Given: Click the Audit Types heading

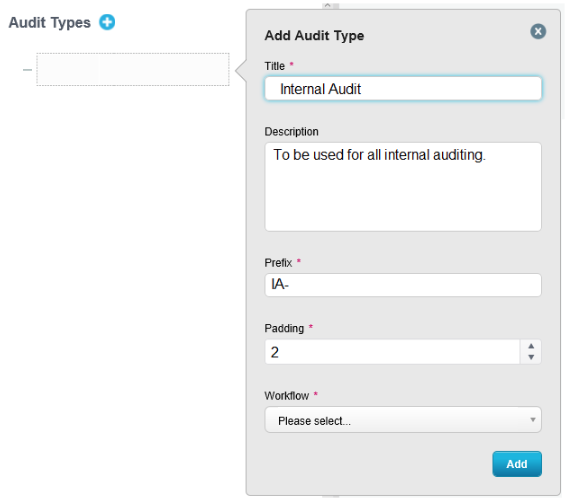Looking at the screenshot, I should point(50,23).
